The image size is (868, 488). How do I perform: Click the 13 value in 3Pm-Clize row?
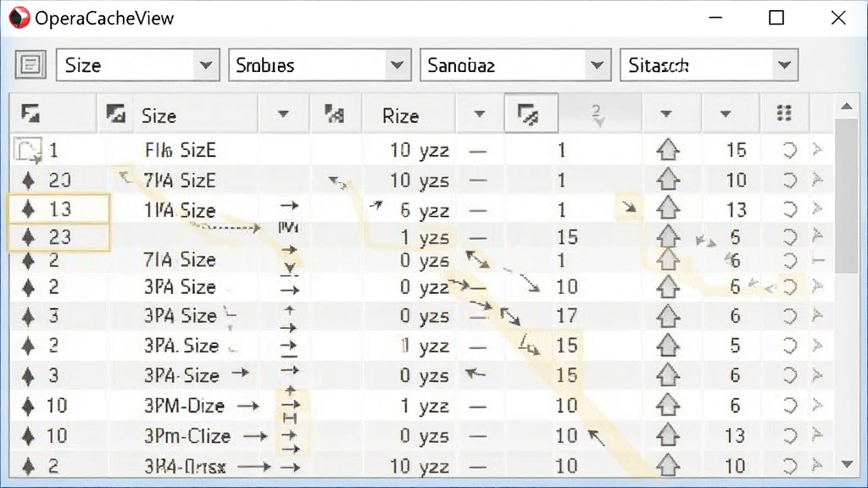(735, 436)
